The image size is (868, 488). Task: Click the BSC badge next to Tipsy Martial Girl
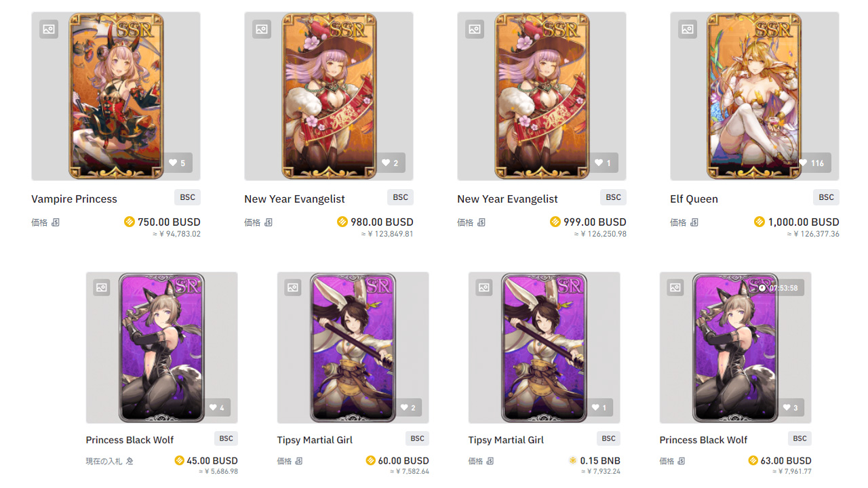417,439
